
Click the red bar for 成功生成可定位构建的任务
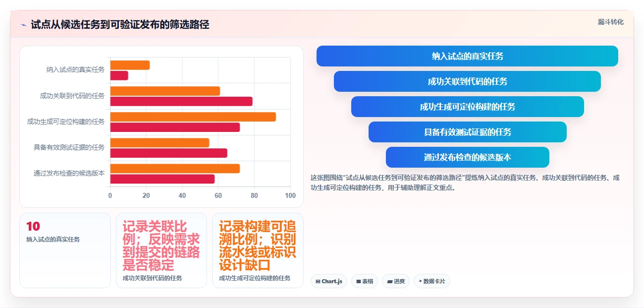click(x=175, y=127)
